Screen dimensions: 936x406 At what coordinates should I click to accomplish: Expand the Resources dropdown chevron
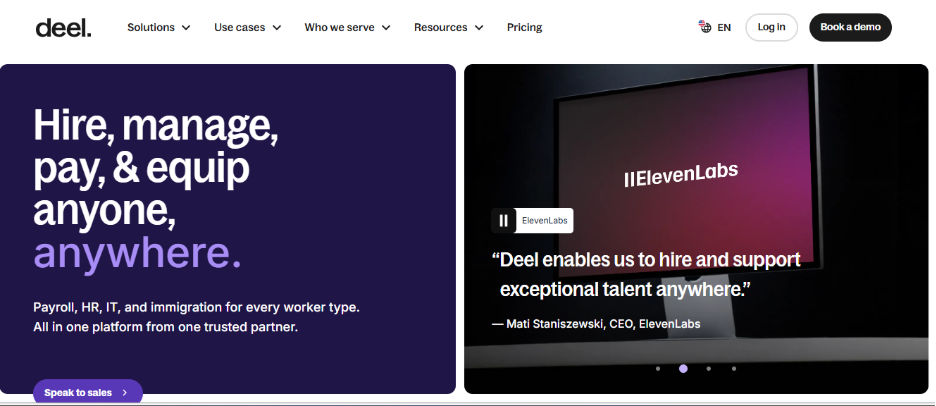tap(479, 27)
